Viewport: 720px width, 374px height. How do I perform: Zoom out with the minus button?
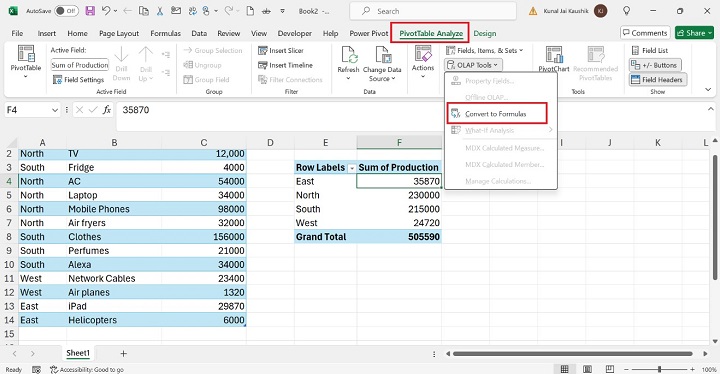[626, 369]
